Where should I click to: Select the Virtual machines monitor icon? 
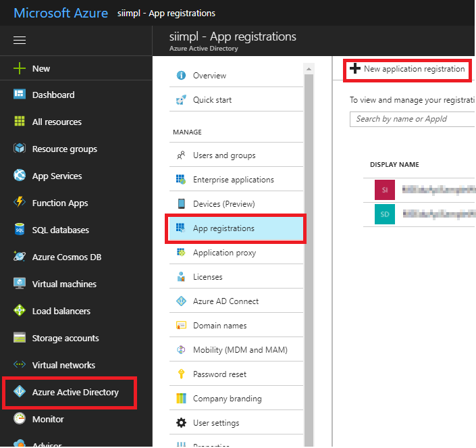tap(20, 283)
